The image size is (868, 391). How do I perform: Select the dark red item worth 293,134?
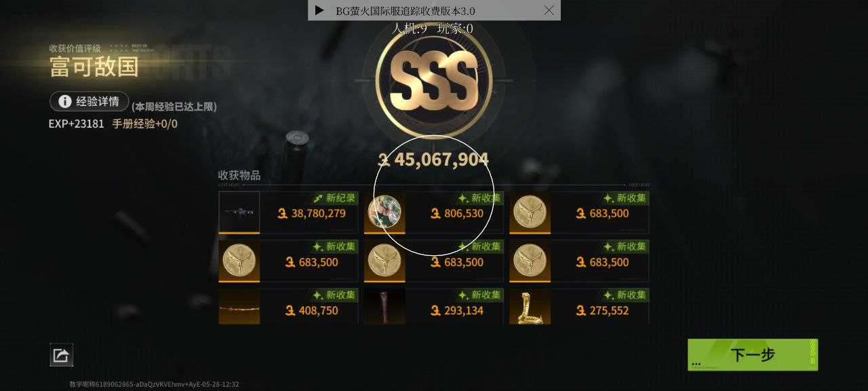384,306
